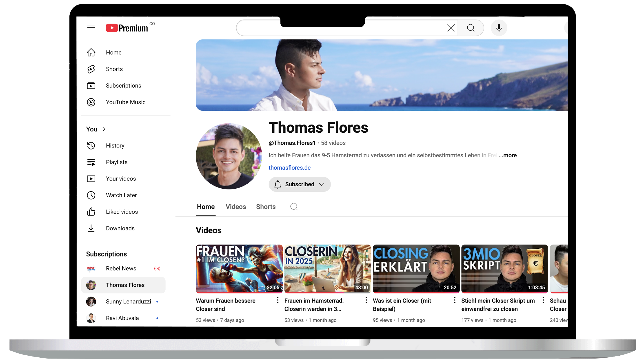
Task: Expand channel description with ...more
Action: pos(508,155)
